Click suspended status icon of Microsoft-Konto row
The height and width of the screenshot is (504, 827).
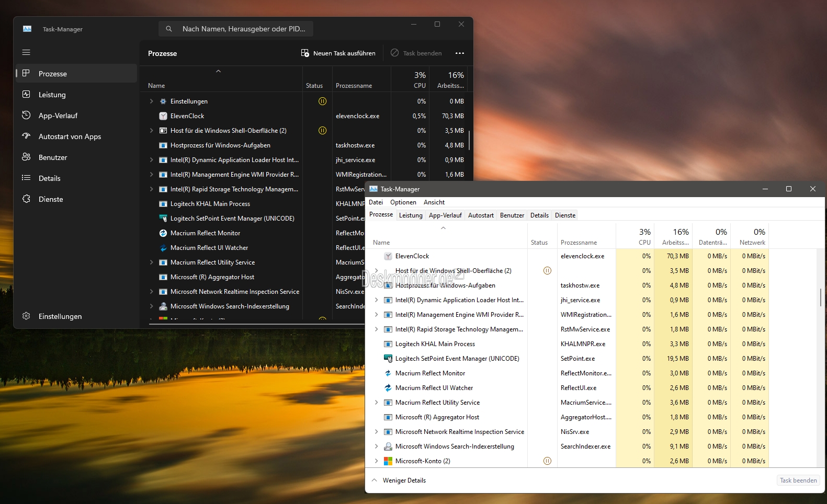[x=547, y=461]
